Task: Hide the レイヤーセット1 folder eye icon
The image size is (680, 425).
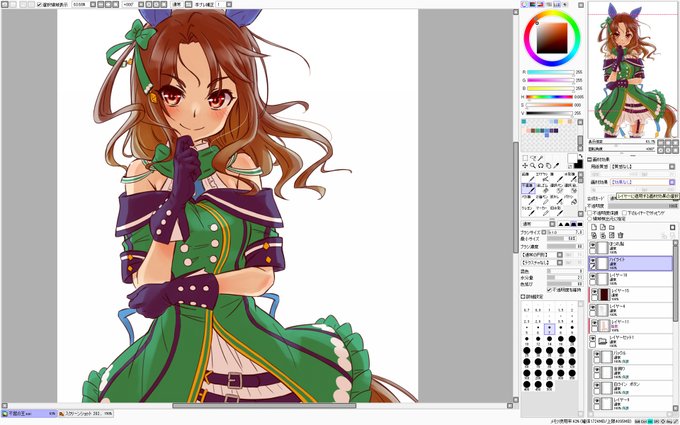Action: click(x=593, y=339)
